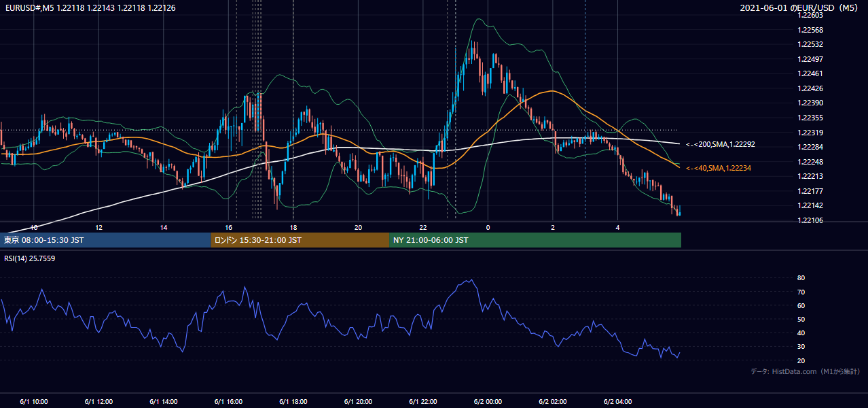This screenshot has width=868, height=408.
Task: Click the '6/1 22:00' bottom date label
Action: tap(423, 402)
